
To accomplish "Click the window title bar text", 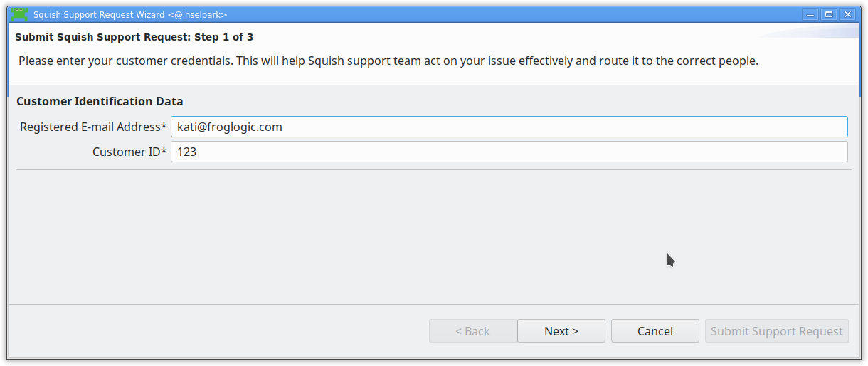I will (x=130, y=14).
